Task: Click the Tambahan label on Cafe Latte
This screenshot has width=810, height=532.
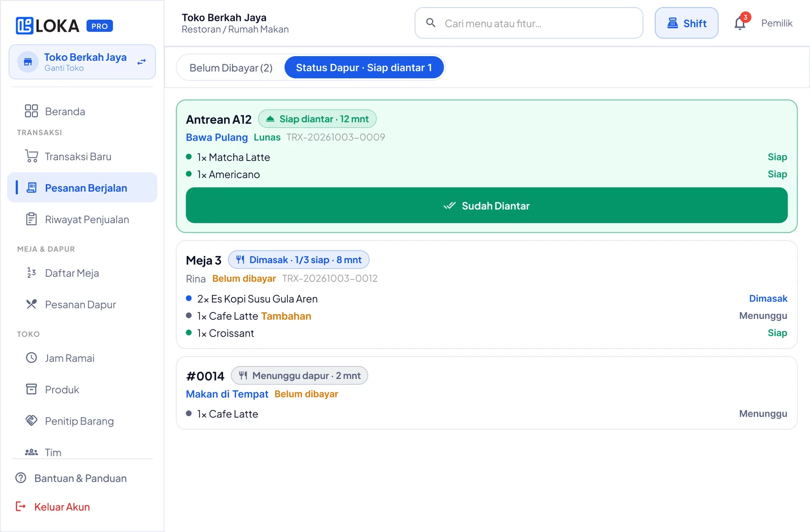Action: coord(286,316)
